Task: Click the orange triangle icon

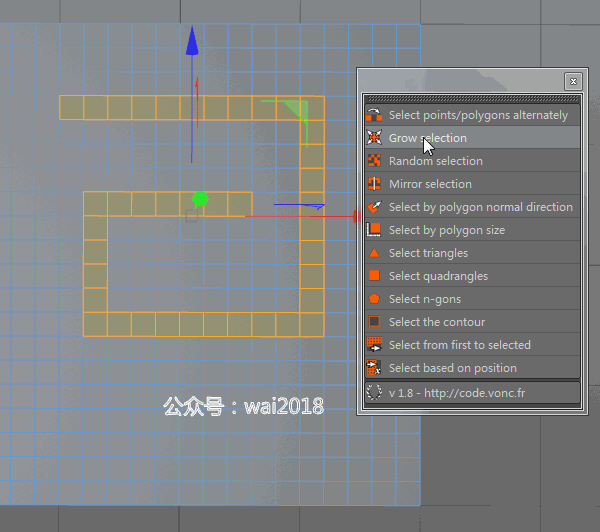Action: [x=374, y=253]
